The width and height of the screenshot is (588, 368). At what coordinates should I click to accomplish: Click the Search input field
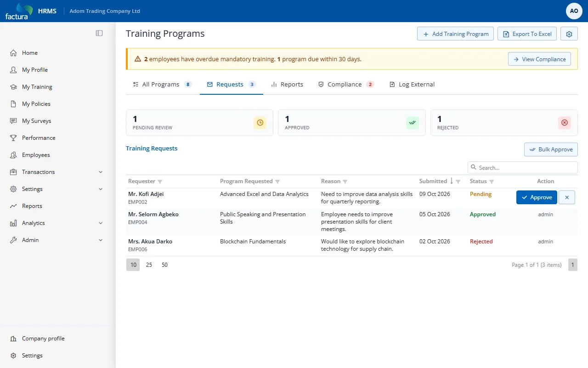(x=522, y=167)
